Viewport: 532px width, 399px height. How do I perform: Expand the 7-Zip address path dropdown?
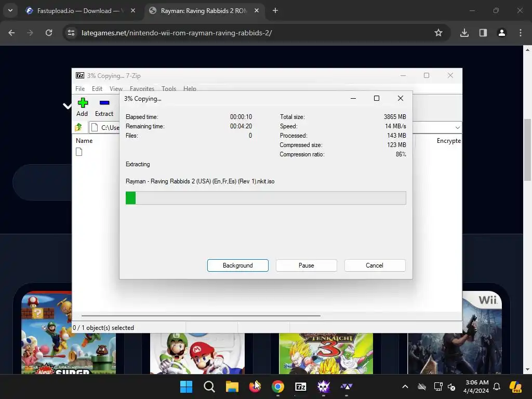pos(457,128)
